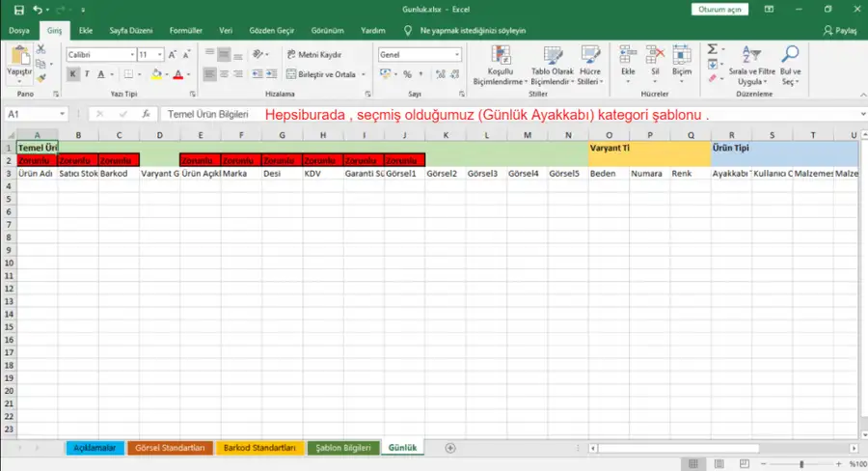Open the Görsel Standartları sheet tab
Image resolution: width=868 pixels, height=471 pixels.
click(x=170, y=448)
